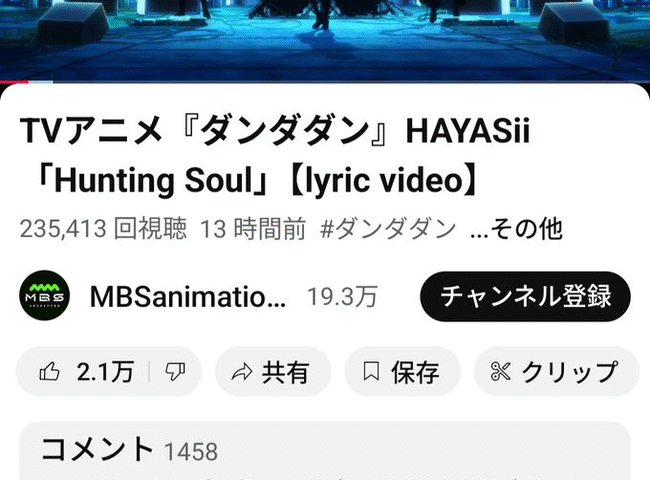This screenshot has width=650, height=480.
Task: Click the 235,413 回視聴 view count
Action: click(103, 228)
